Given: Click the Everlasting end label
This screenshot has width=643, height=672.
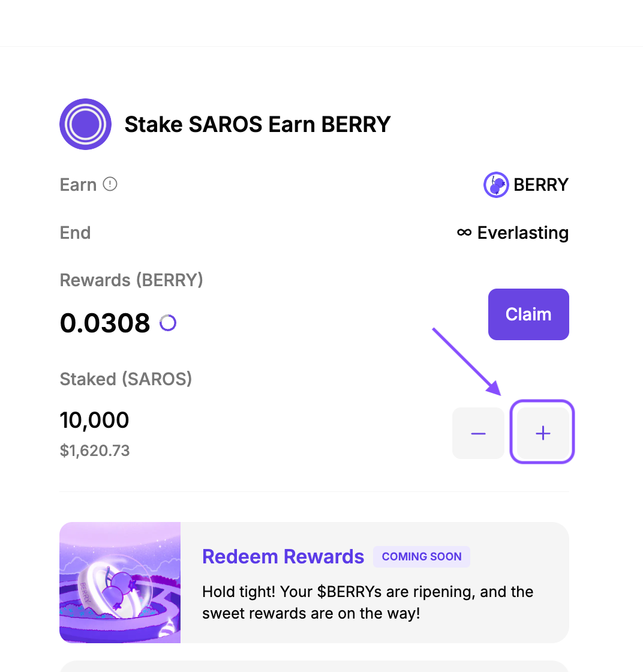Looking at the screenshot, I should click(x=522, y=233).
